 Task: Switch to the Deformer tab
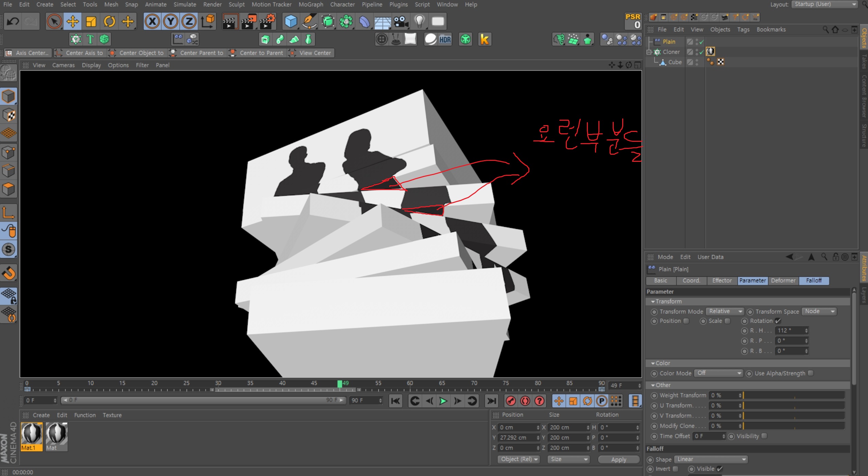(x=783, y=280)
